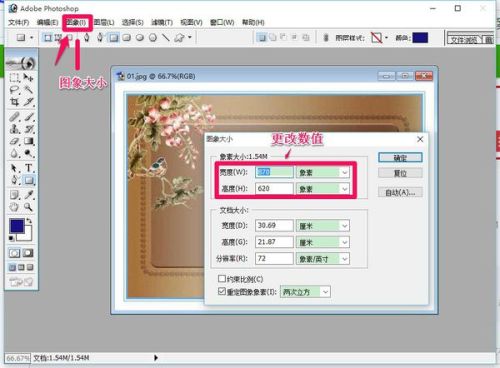
Task: Select the Lasso tool
Action: click(x=14, y=89)
